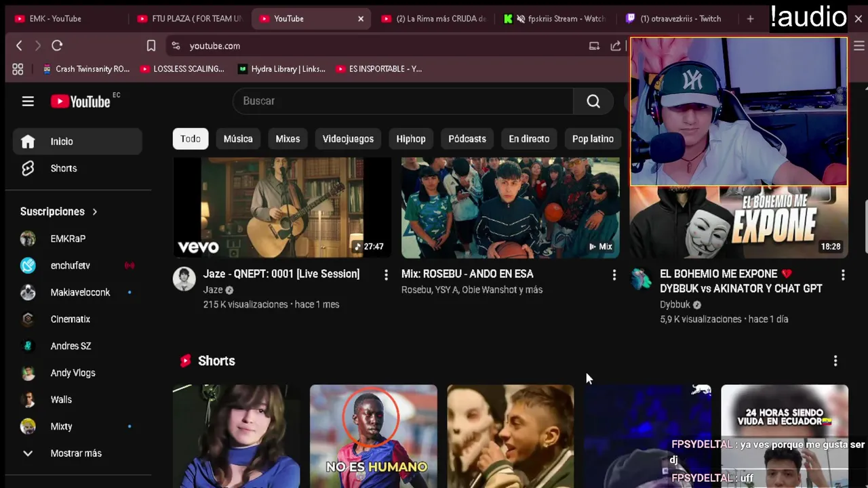Open the YouTube hamburger guide menu
The image size is (868, 488).
click(28, 101)
